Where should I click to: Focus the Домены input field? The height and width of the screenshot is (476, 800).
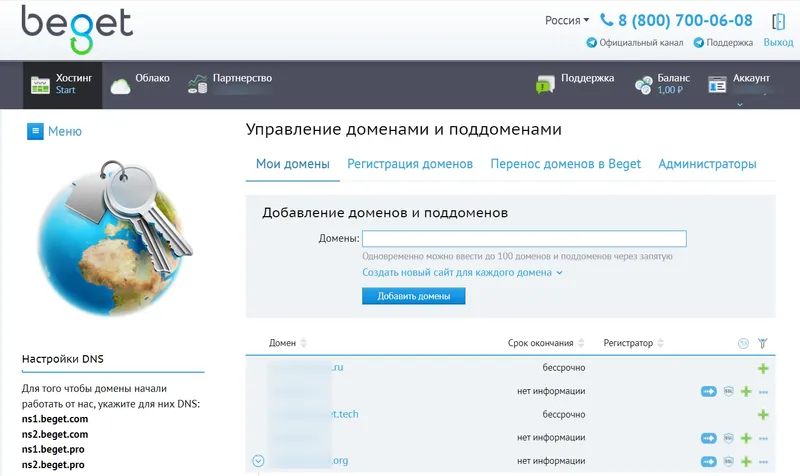click(524, 238)
